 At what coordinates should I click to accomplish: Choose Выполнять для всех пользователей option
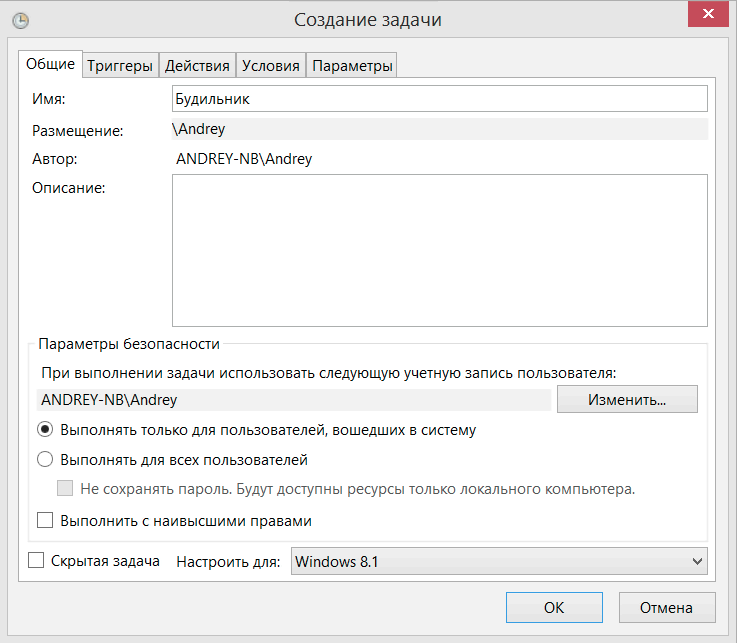pyautogui.click(x=45, y=460)
